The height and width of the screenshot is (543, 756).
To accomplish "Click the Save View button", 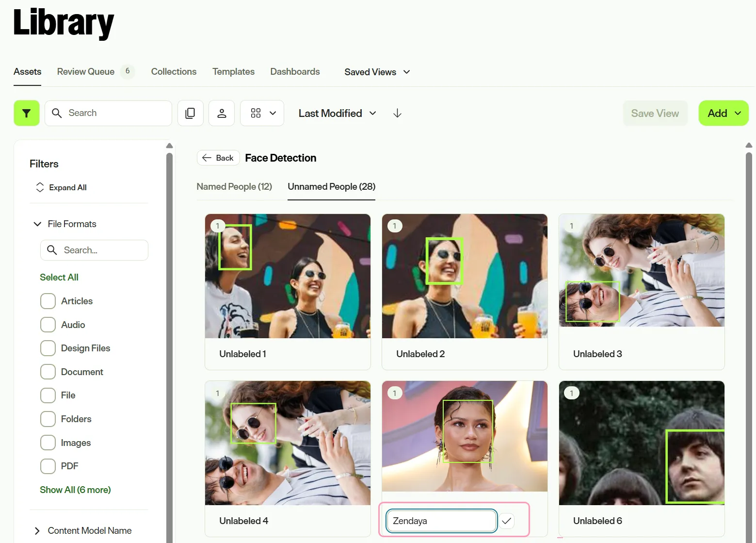I will (x=655, y=113).
